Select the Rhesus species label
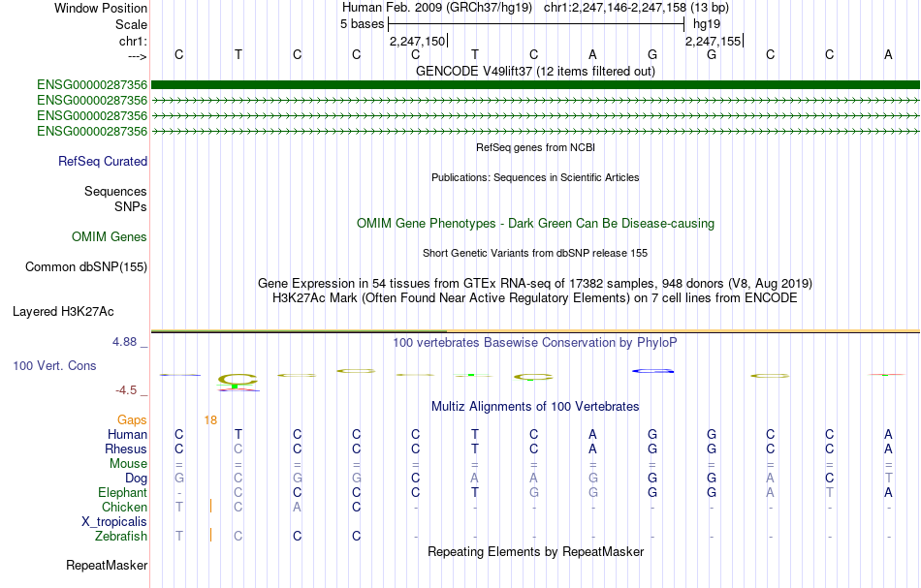Image resolution: width=921 pixels, height=588 pixels. click(x=126, y=449)
